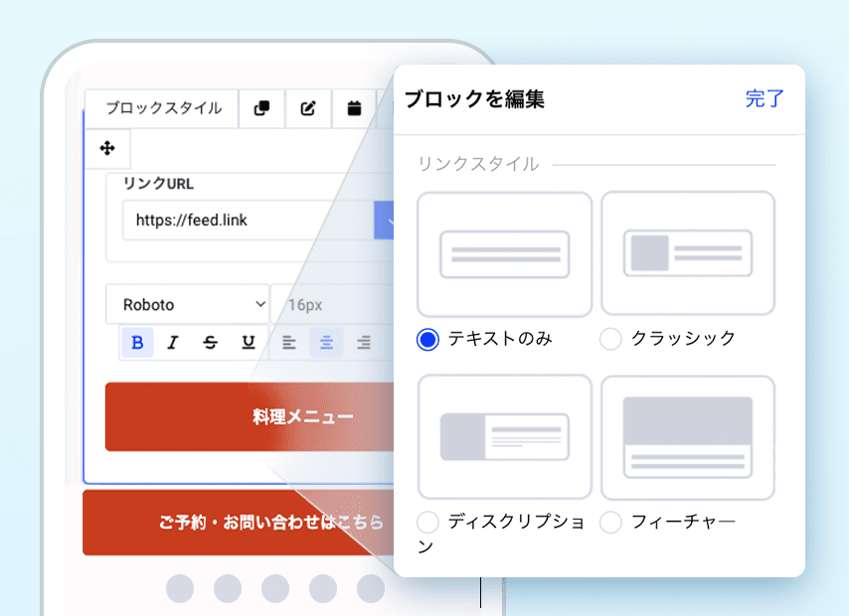This screenshot has height=616, width=849.
Task: Toggle italic text formatting
Action: [x=173, y=342]
